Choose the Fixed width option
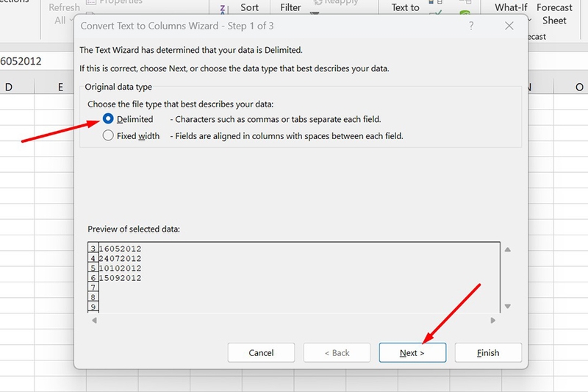The width and height of the screenshot is (588, 392). pos(108,135)
